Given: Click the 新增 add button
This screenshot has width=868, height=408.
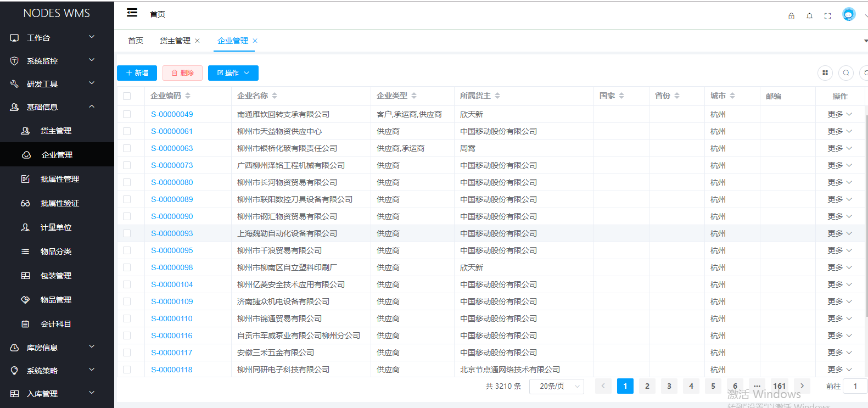Looking at the screenshot, I should [x=137, y=73].
